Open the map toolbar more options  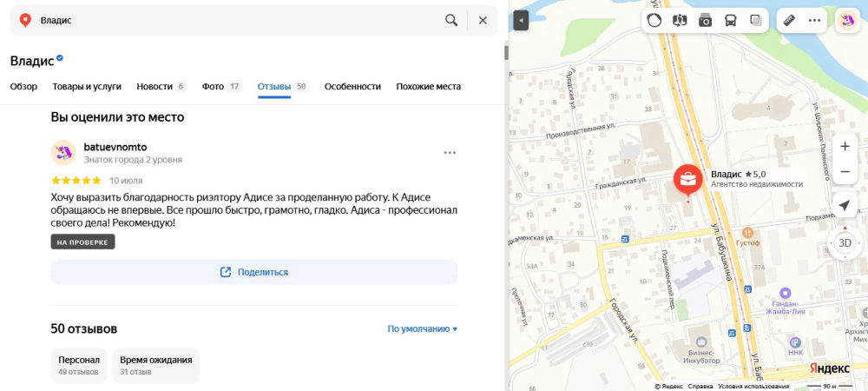814,21
